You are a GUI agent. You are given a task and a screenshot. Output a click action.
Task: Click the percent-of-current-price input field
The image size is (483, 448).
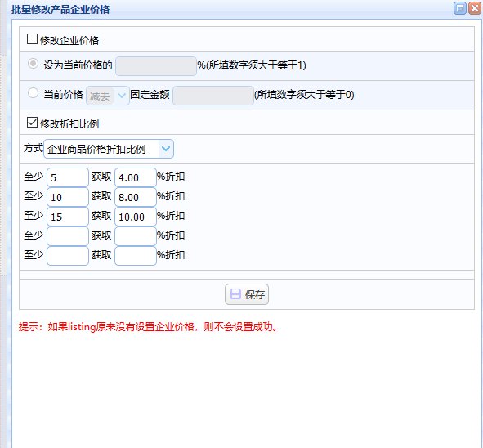(156, 66)
